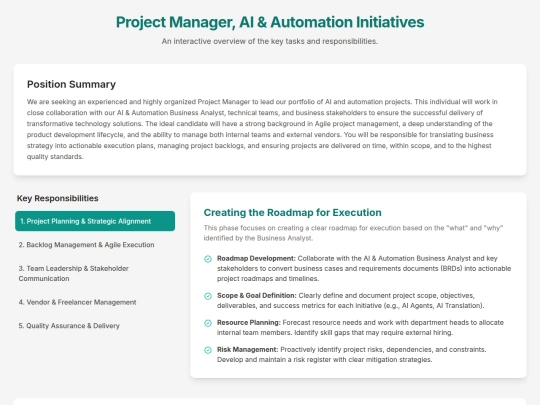Click check icon beside Scope & Goal Definition
Image resolution: width=540 pixels, height=405 pixels.
[208, 296]
